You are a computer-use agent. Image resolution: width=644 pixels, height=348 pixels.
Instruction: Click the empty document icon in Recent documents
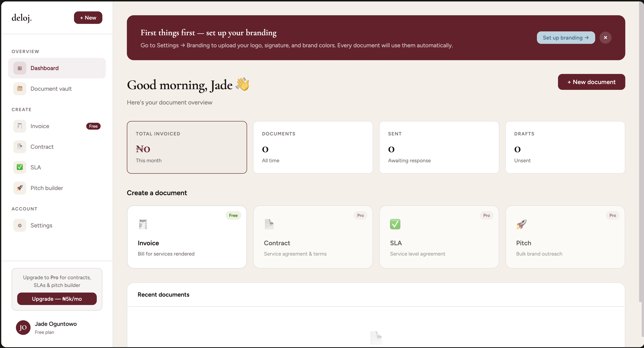(x=376, y=338)
